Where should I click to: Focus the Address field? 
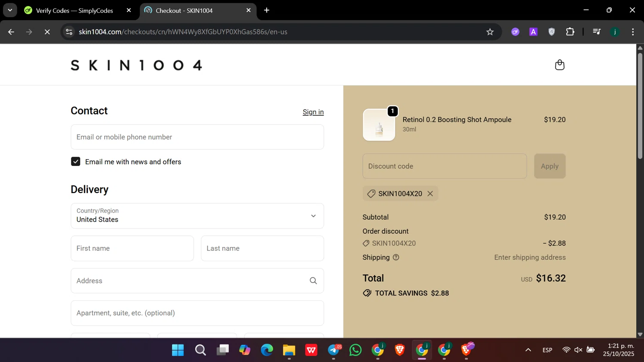[197, 281]
